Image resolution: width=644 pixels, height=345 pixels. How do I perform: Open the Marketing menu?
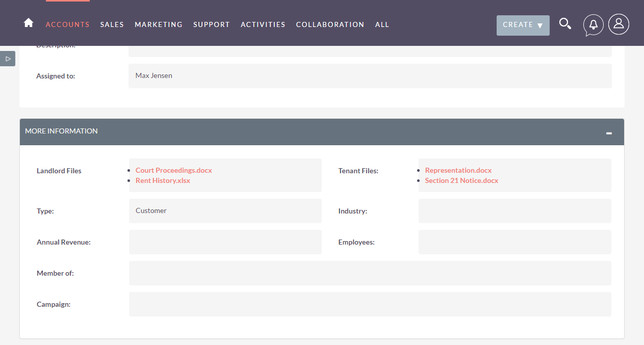click(x=159, y=24)
